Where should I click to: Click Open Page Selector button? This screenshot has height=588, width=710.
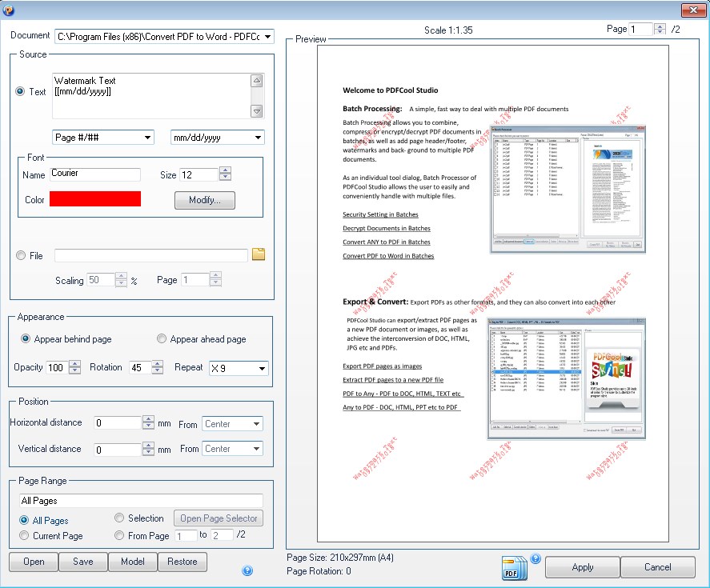coord(219,518)
